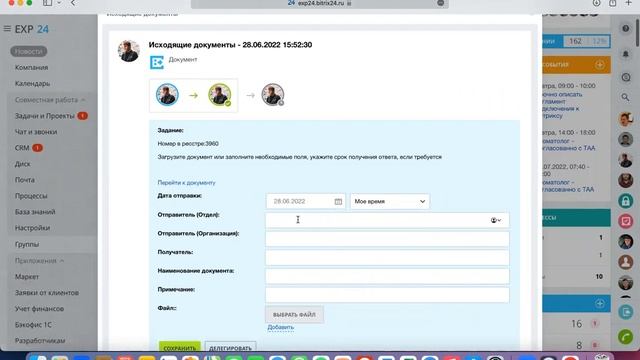Toggle the Safari sidebar button
This screenshot has height=360, width=640.
click(47, 3)
